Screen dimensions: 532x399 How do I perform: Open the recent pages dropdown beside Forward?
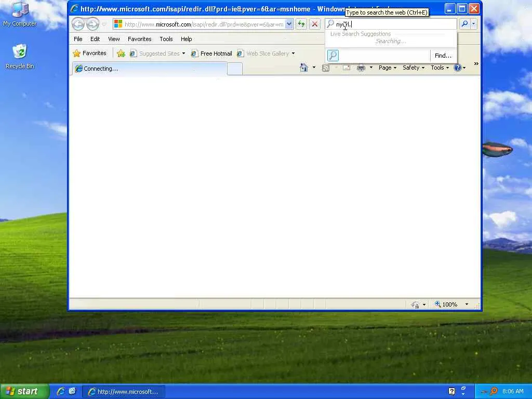click(x=104, y=24)
